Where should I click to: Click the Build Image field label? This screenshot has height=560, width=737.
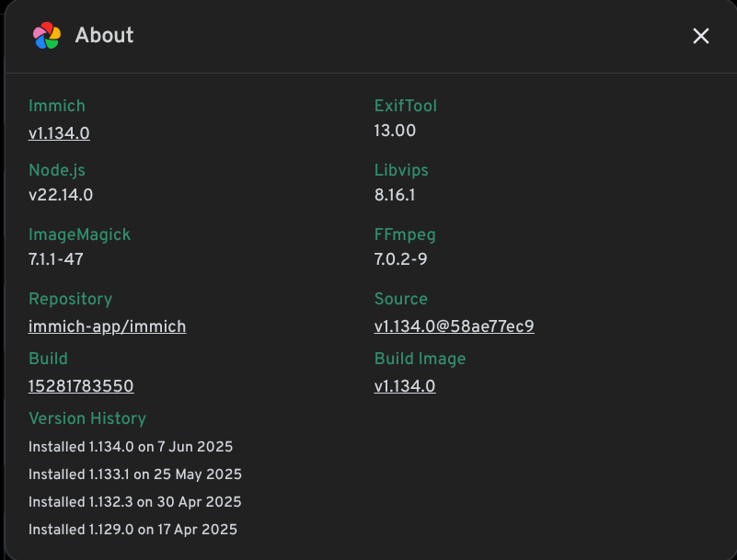click(420, 359)
